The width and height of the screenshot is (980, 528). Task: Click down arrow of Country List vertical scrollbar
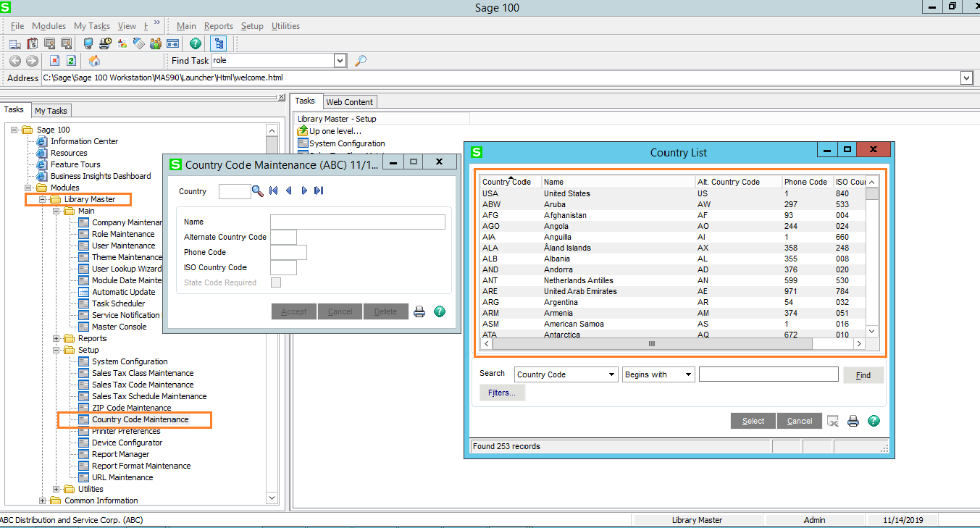pos(872,331)
